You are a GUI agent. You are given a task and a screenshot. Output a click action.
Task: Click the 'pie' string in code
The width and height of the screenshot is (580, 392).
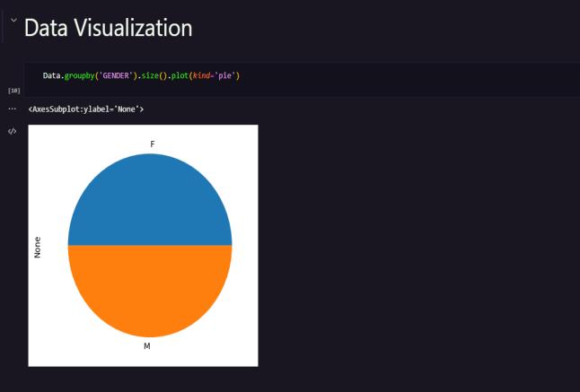[x=224, y=75]
